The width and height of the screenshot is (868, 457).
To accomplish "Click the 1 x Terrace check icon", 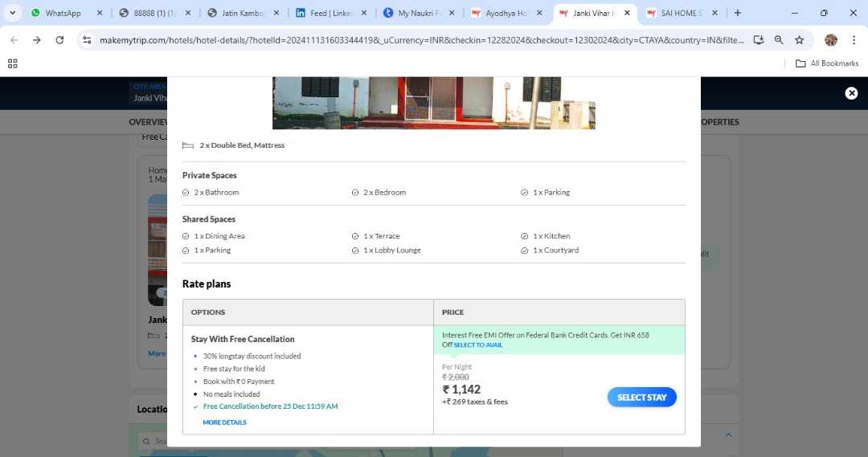I will point(355,236).
